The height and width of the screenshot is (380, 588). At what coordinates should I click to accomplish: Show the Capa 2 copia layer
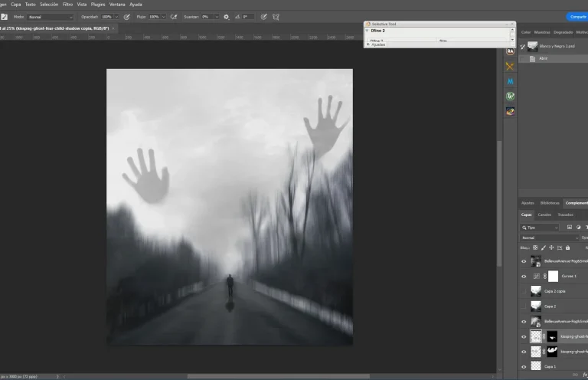524,291
